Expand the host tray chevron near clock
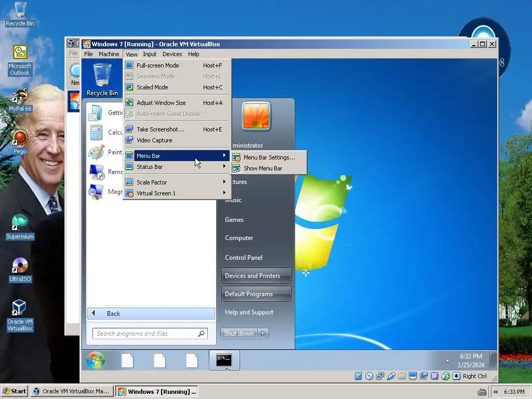The image size is (532, 399). [496, 392]
